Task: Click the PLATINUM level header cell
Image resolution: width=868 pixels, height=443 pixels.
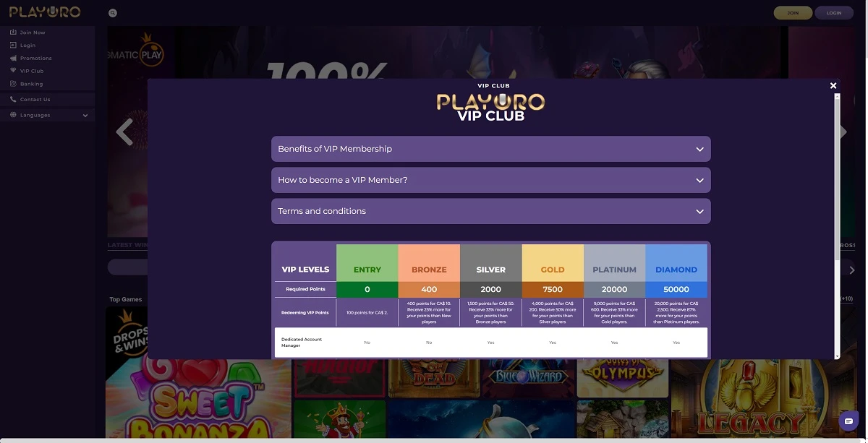Action: point(614,262)
